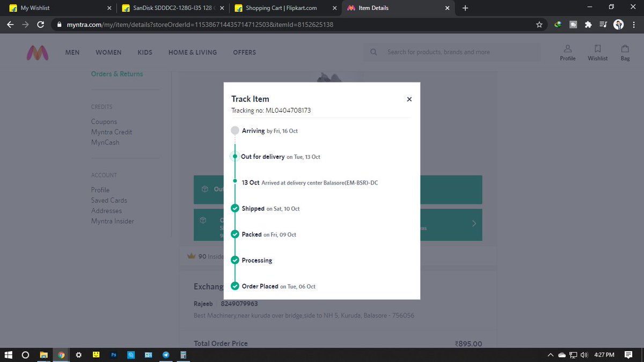
Task: Open the OFFERS menu
Action: pos(244,53)
